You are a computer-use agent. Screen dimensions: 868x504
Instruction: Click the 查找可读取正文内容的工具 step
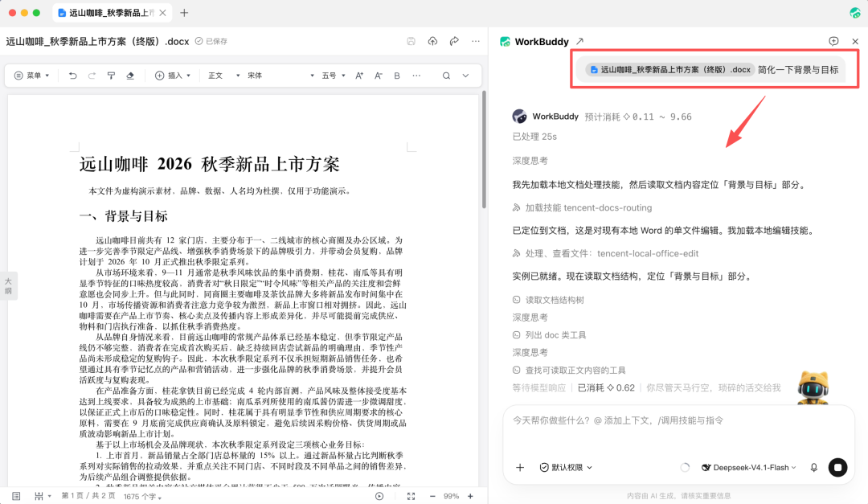pos(569,370)
